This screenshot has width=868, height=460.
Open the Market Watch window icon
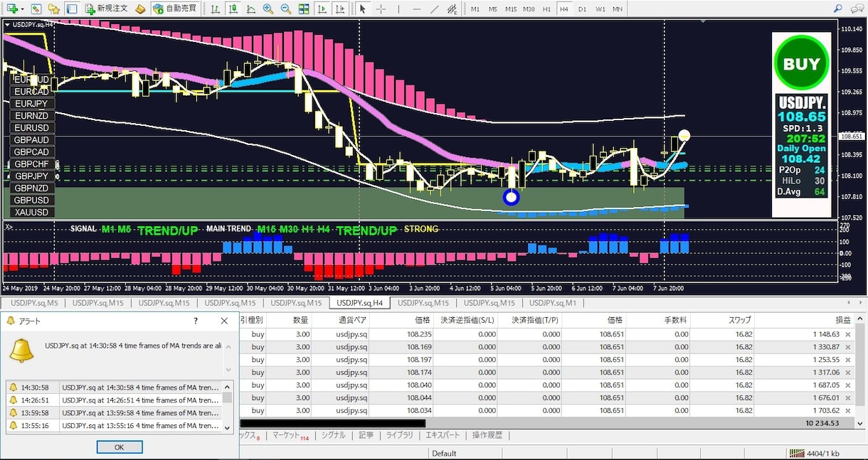[36, 9]
